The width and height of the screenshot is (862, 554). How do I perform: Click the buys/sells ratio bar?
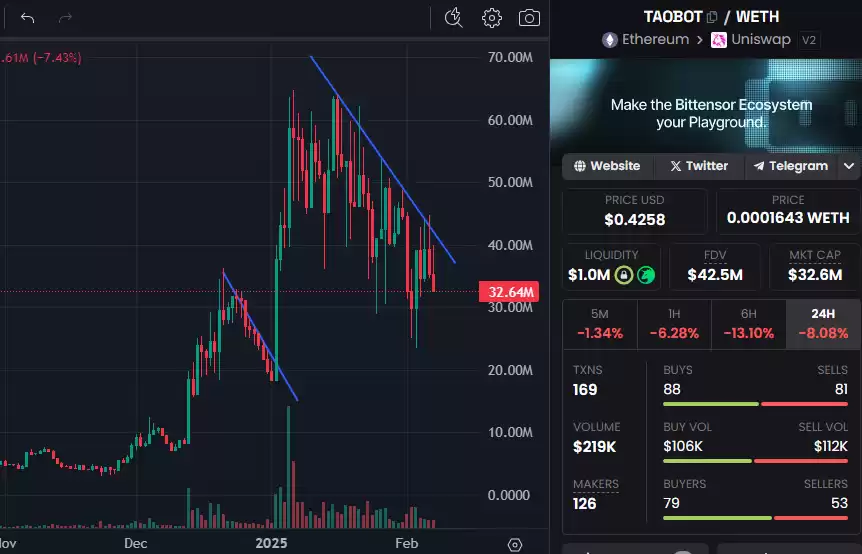click(755, 404)
